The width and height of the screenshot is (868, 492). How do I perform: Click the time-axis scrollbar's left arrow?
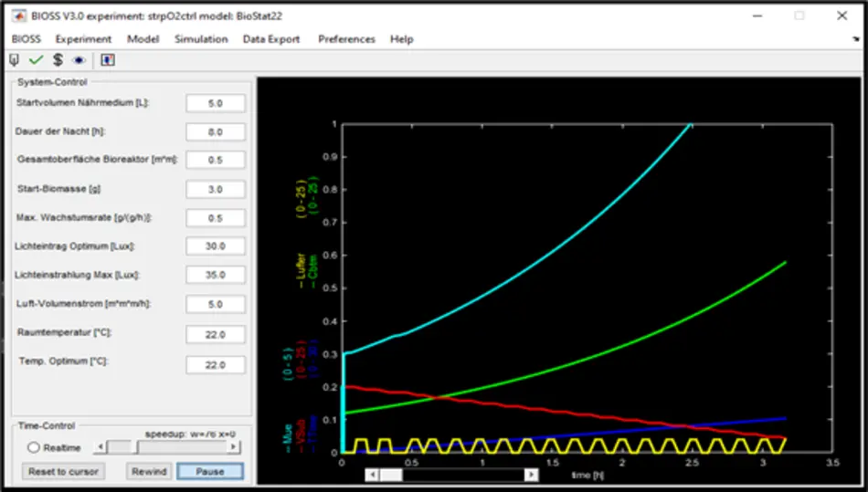click(371, 475)
